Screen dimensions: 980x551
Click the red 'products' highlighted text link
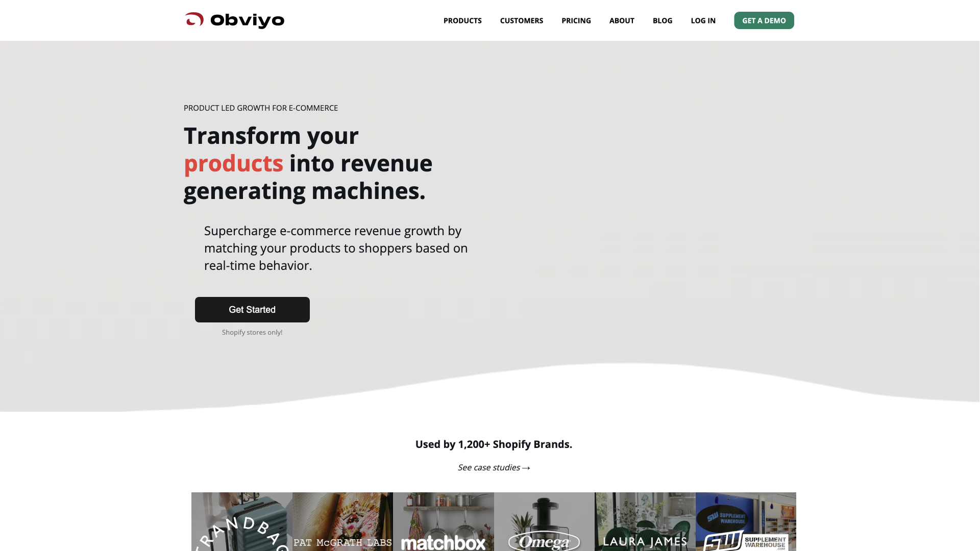(234, 162)
